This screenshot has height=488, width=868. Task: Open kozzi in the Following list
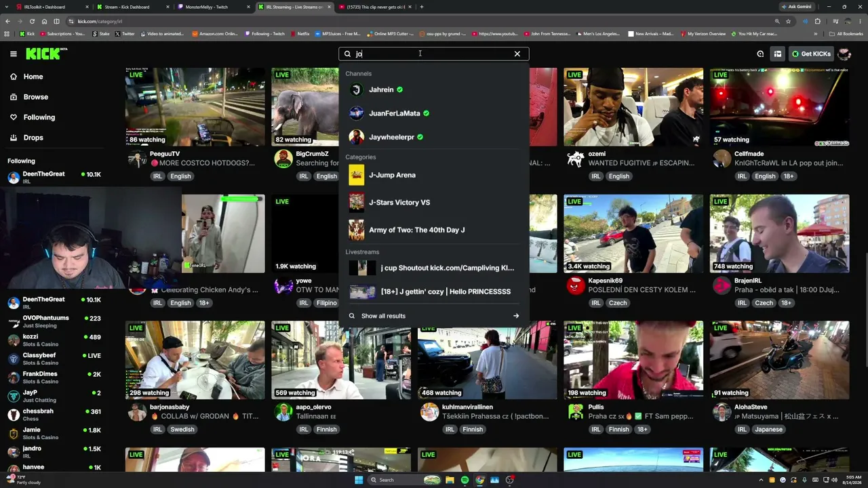(54, 340)
